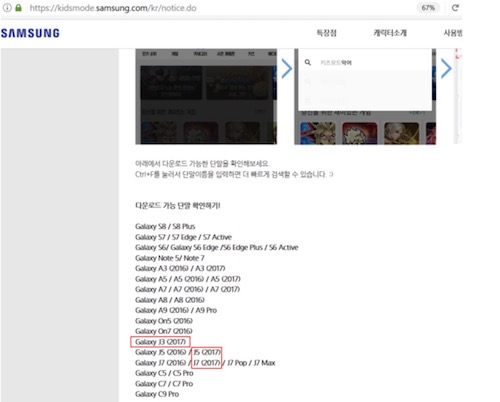The width and height of the screenshot is (500, 402).
Task: Click the Galaxy A9 (2016) / A9 Pro line
Action: point(176,310)
